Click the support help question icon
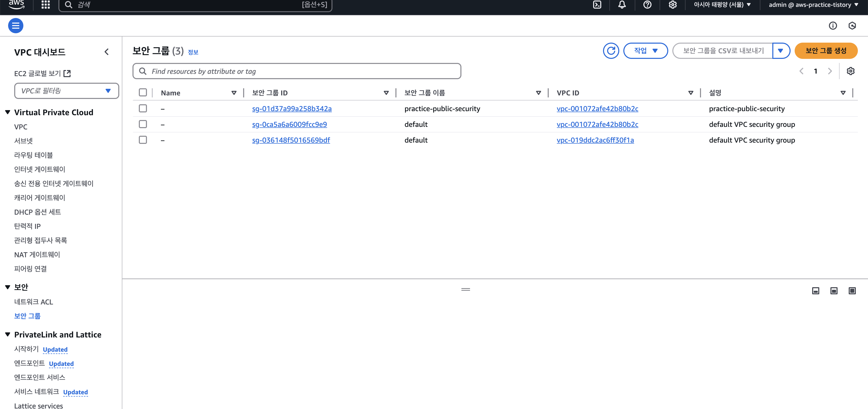The width and height of the screenshot is (868, 409). [x=647, y=5]
